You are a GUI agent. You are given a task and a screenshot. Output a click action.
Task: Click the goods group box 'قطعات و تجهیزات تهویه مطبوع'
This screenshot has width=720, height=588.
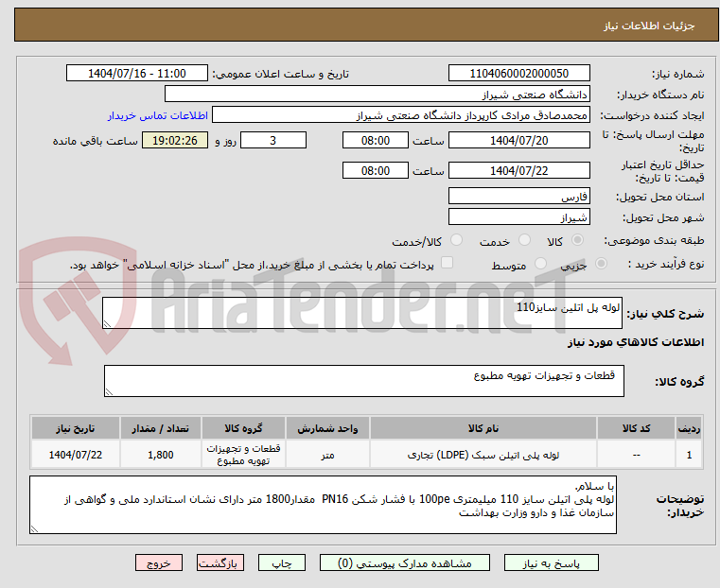[364, 381]
